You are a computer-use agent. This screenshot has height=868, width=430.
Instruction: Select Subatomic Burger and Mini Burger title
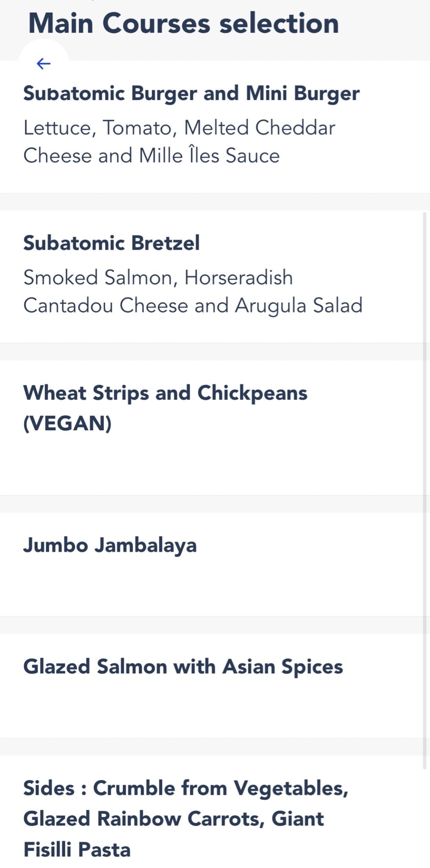pos(191,93)
